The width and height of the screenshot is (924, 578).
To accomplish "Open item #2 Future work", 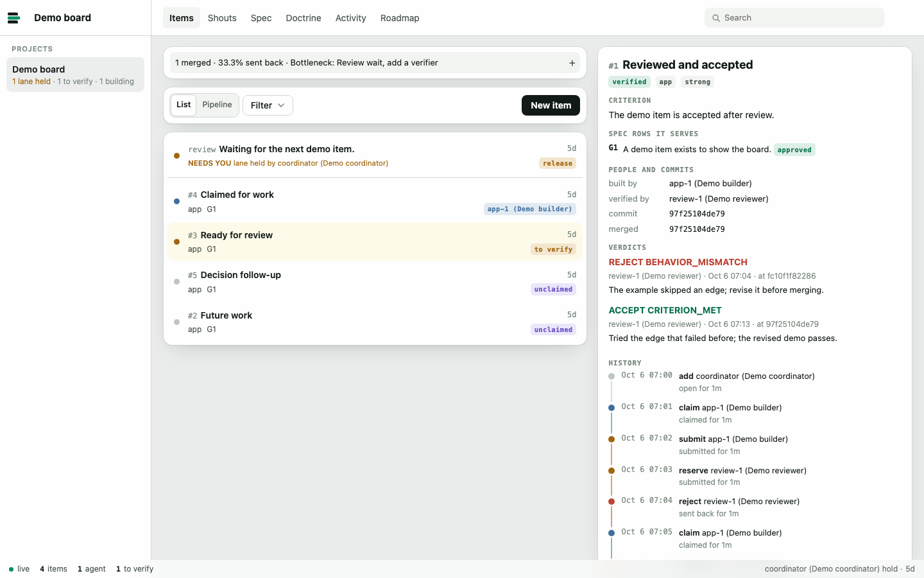I will (375, 322).
